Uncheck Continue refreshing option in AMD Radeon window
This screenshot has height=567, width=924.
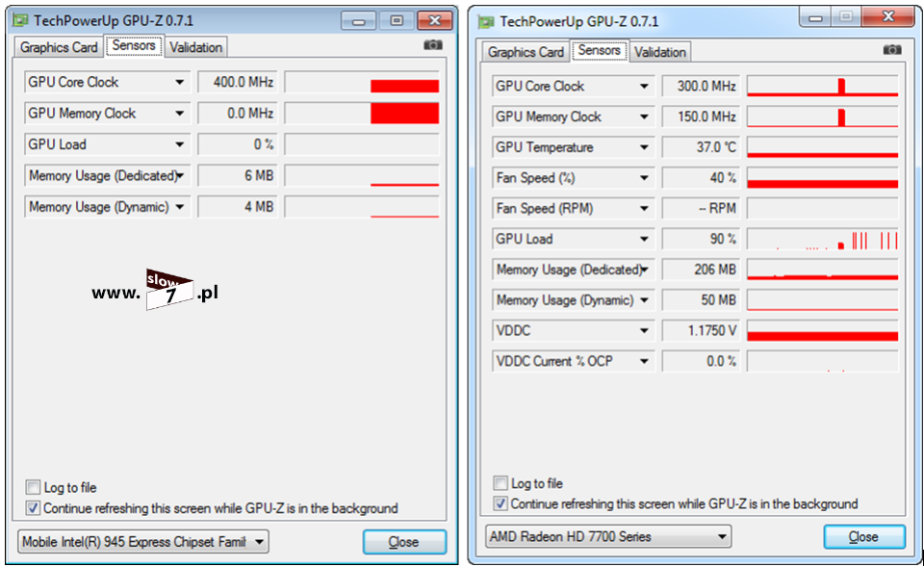[500, 503]
